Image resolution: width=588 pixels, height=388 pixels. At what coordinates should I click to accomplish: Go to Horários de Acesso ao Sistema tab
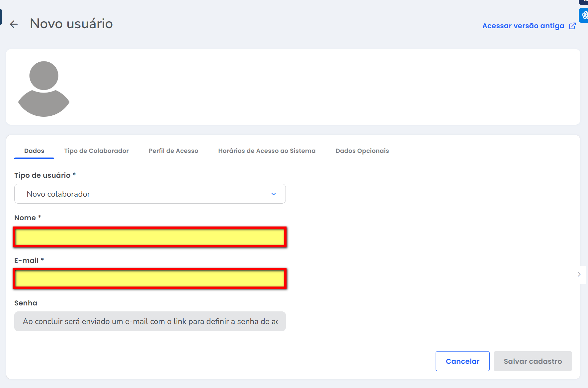267,151
